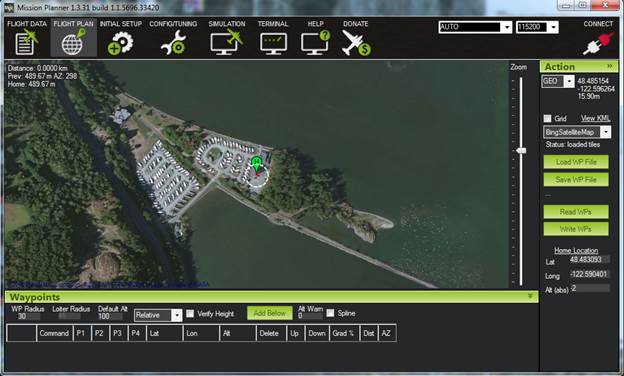Click the Connect plug icon
This screenshot has width=624, height=376.
coord(598,44)
